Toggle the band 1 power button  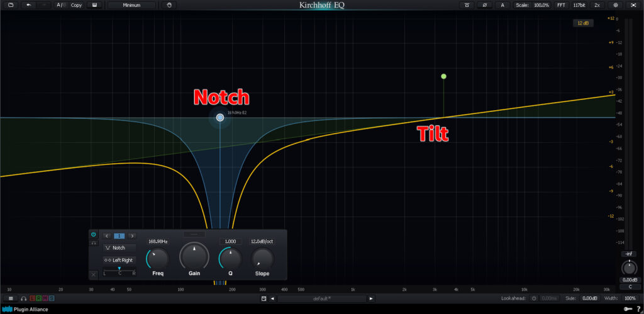(94, 234)
